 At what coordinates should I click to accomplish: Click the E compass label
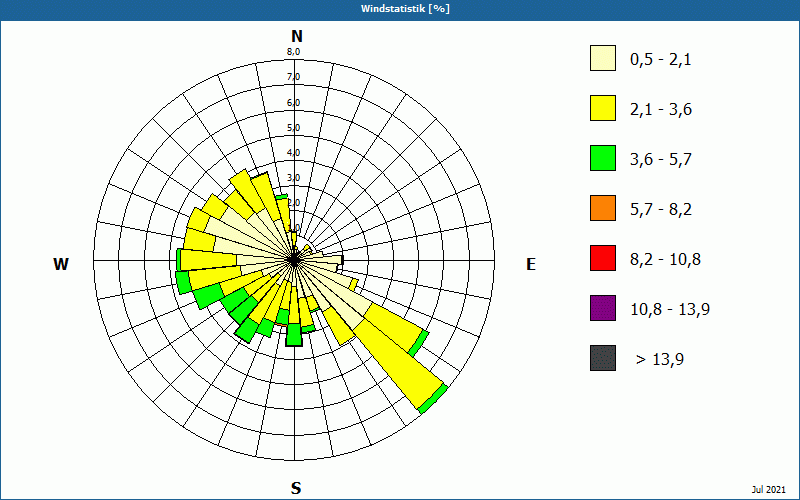point(531,264)
